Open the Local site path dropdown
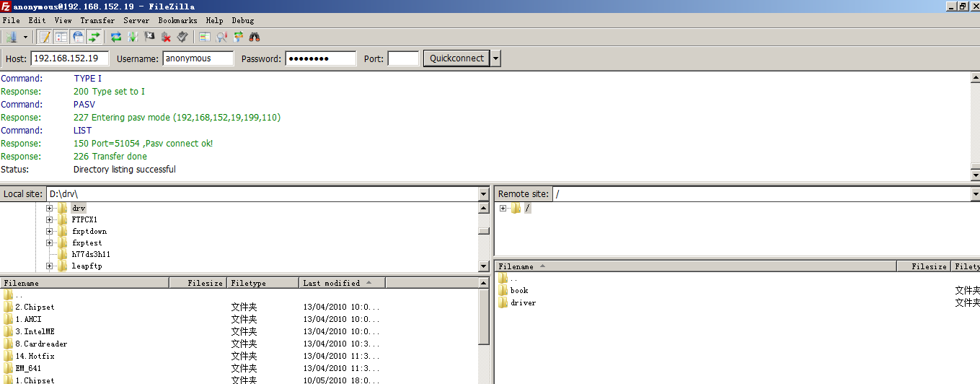 (x=484, y=194)
